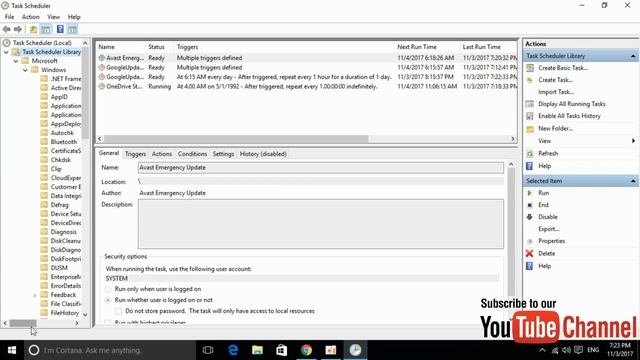Viewport: 640px width, 360px height.
Task: Collapse the Selected Item actions section
Action: 633,181
